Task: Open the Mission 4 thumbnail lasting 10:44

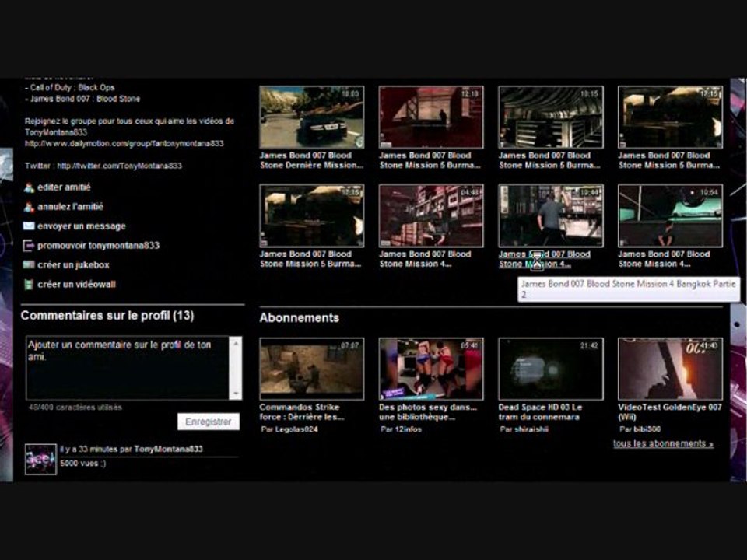Action: pyautogui.click(x=551, y=215)
